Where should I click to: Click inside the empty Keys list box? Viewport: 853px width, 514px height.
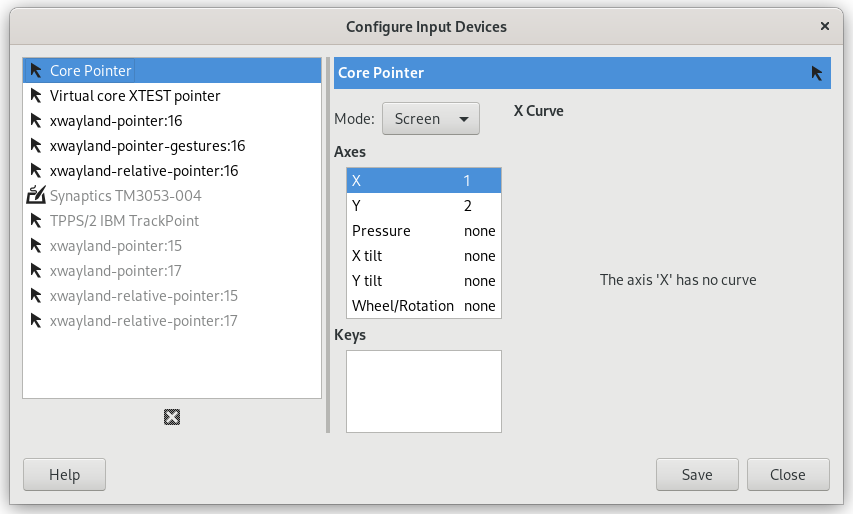pyautogui.click(x=424, y=392)
